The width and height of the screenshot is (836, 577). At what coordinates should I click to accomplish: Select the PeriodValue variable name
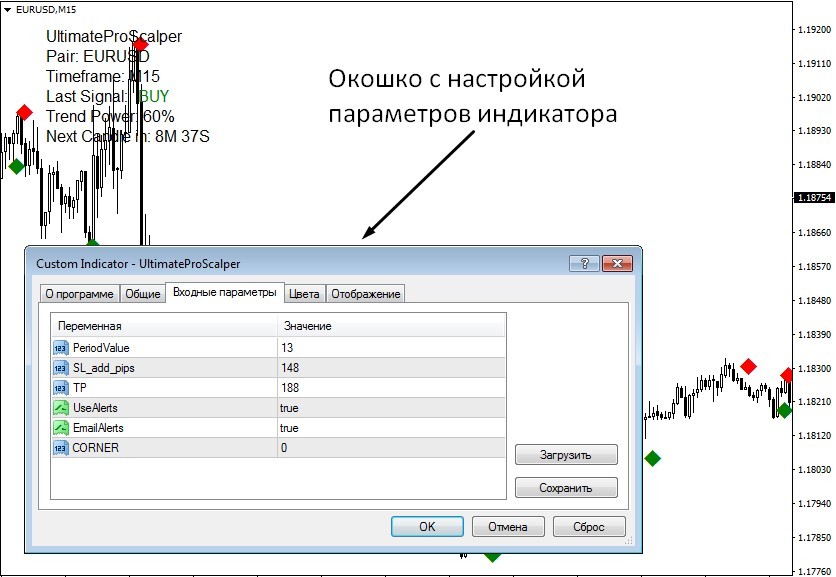[101, 348]
